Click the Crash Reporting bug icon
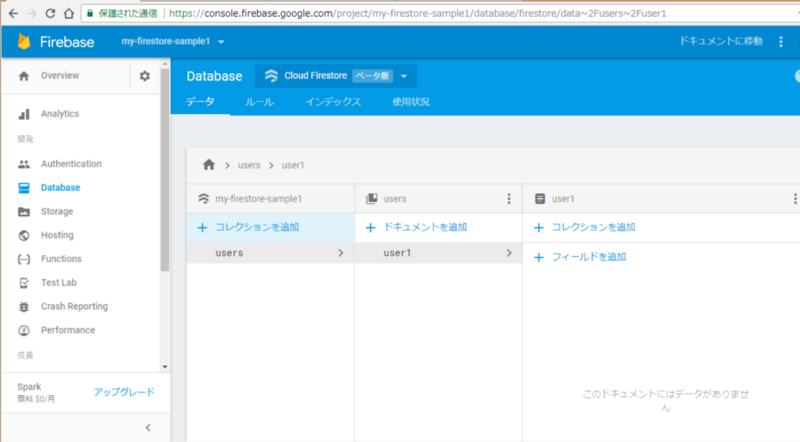 23,307
